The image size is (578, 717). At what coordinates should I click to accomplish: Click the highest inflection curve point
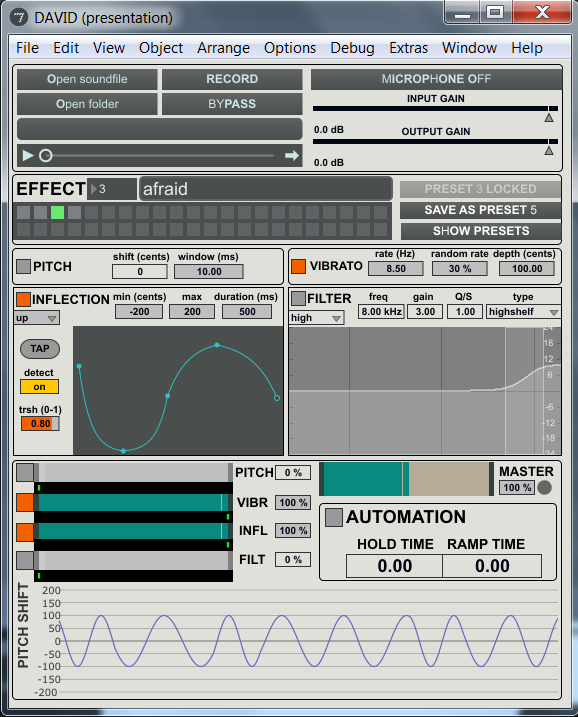(217, 345)
